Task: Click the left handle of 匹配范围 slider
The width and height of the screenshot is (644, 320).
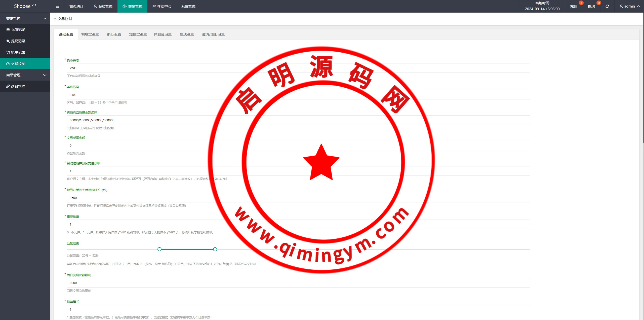Action: point(159,249)
